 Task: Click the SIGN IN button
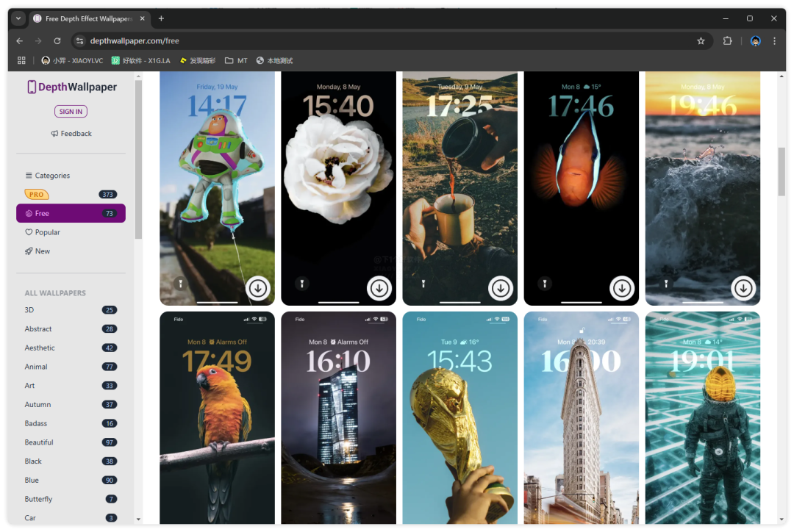pyautogui.click(x=71, y=112)
